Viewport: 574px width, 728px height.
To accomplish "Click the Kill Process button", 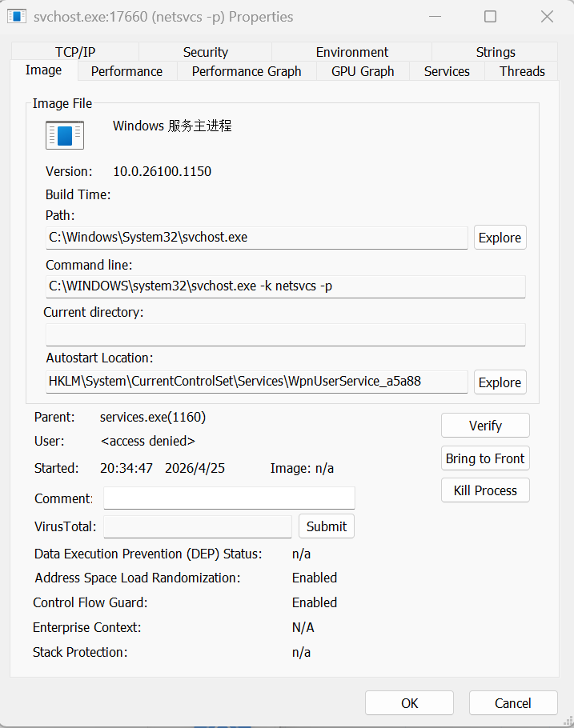I will pyautogui.click(x=485, y=490).
